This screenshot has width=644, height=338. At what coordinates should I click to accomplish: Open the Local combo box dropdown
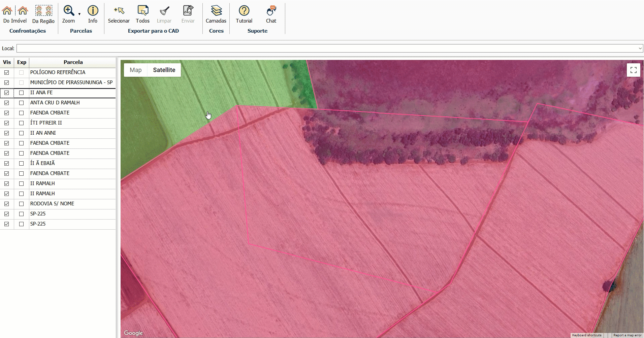point(640,48)
